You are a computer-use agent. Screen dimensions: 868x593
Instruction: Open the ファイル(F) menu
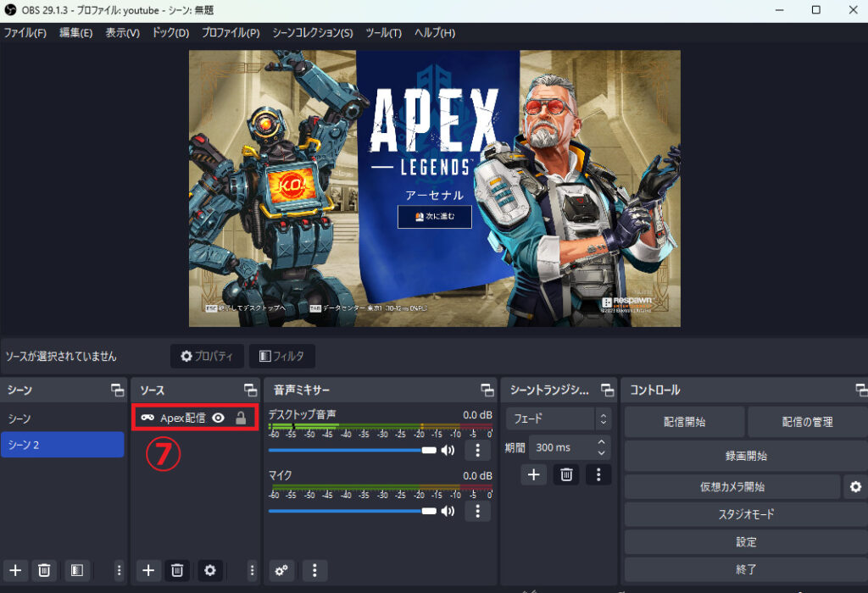click(x=25, y=33)
